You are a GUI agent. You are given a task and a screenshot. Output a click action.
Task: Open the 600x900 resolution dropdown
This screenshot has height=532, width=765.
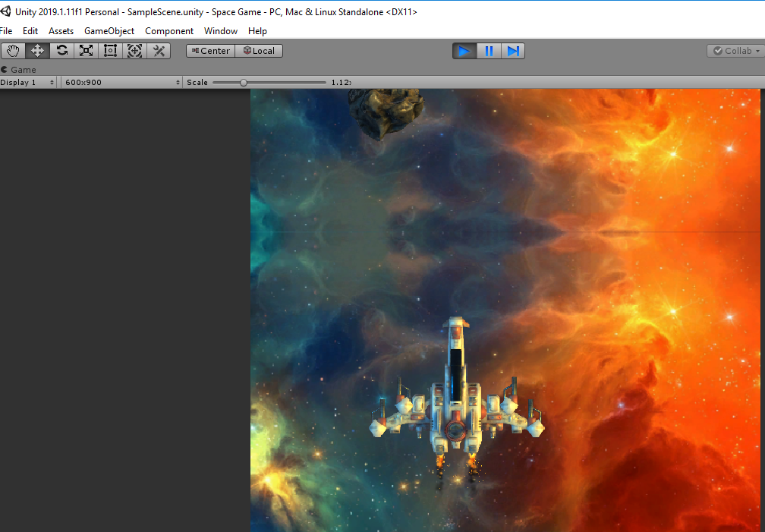pos(121,83)
